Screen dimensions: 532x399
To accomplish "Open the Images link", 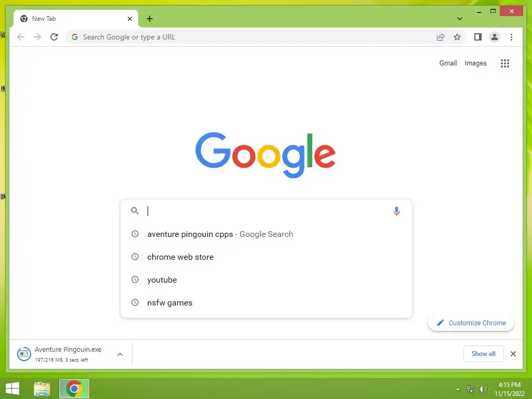I will tap(475, 63).
